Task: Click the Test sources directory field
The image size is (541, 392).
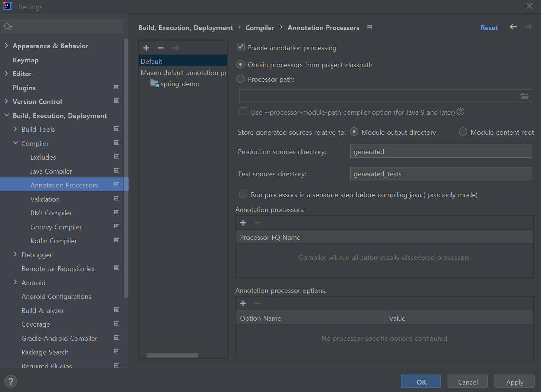Action: pyautogui.click(x=441, y=174)
